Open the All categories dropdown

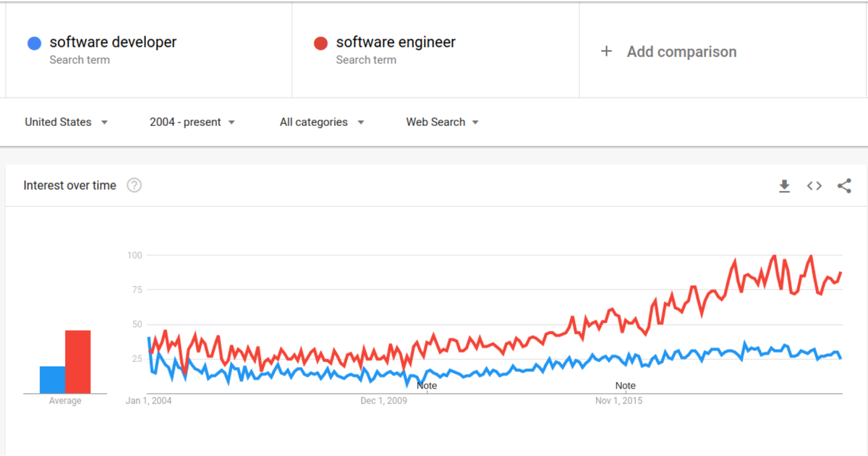[315, 122]
